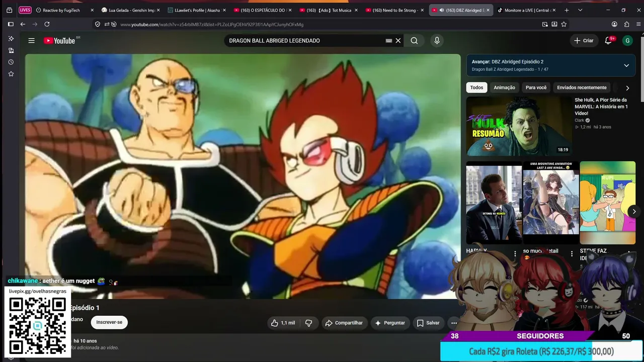
Task: Go back with the browser back arrow
Action: (x=23, y=24)
